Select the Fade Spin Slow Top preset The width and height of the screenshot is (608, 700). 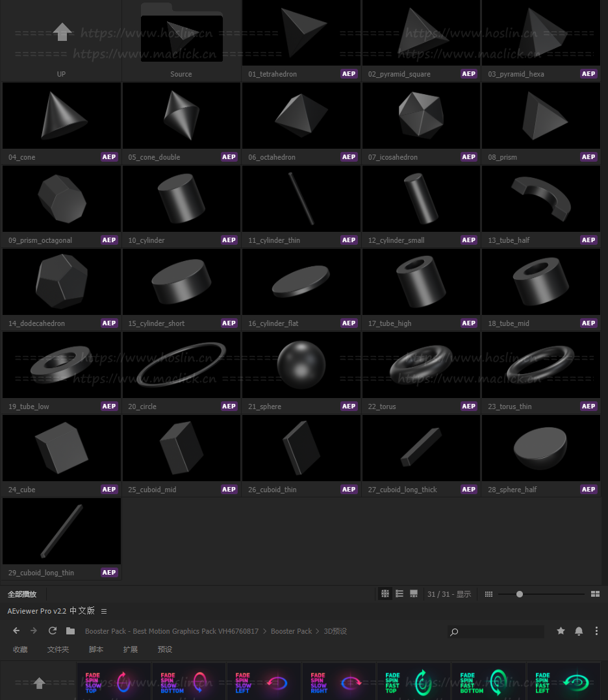click(114, 682)
